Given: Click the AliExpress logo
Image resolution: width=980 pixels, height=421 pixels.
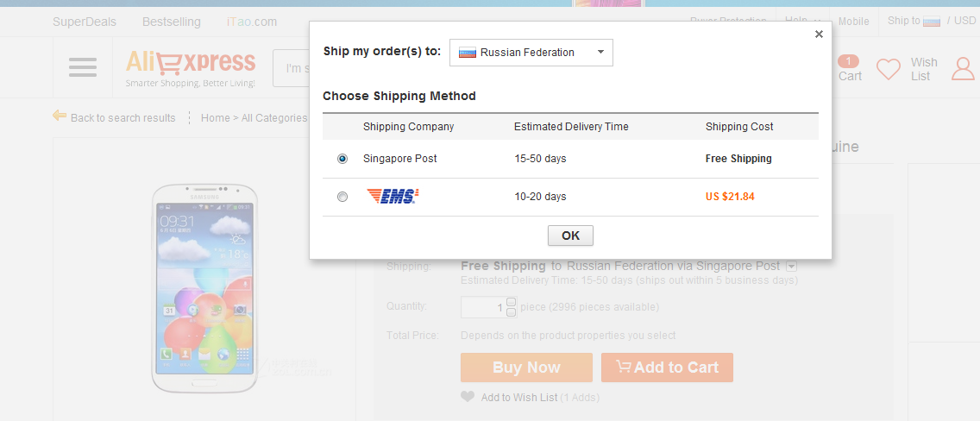Looking at the screenshot, I should point(191,67).
